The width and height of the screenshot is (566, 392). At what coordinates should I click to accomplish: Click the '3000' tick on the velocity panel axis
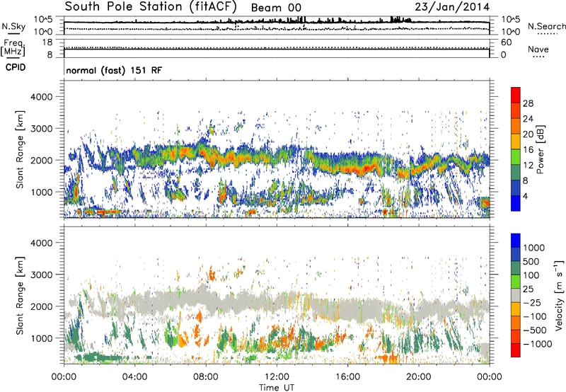[41, 275]
